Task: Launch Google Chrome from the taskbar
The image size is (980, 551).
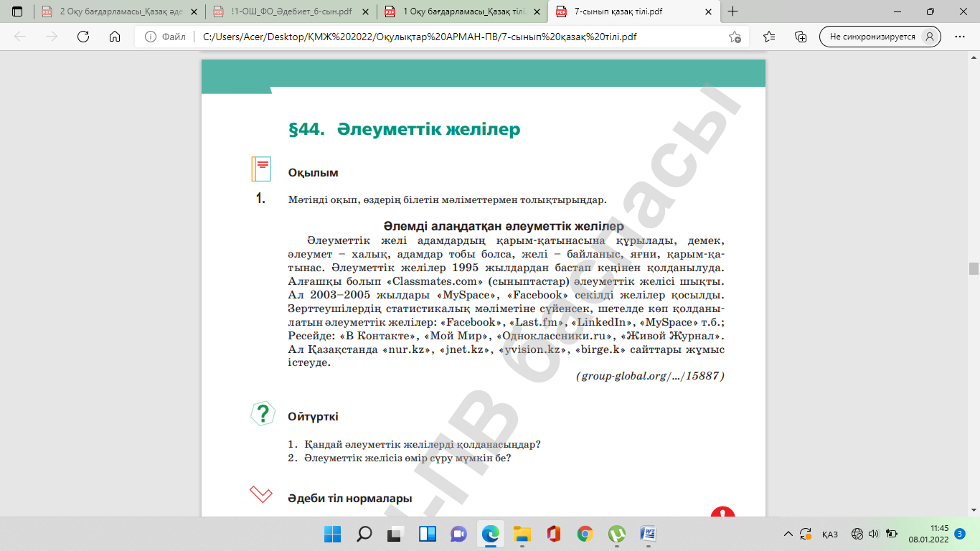Action: click(x=585, y=534)
